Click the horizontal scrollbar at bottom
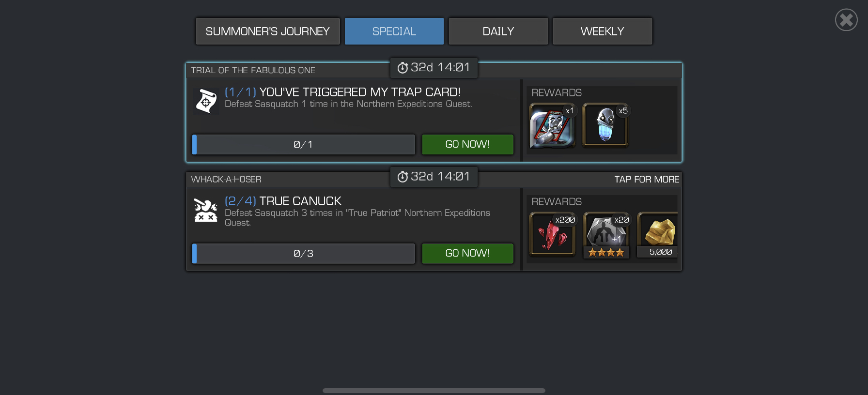Screen dimensions: 868x395 click(x=434, y=391)
